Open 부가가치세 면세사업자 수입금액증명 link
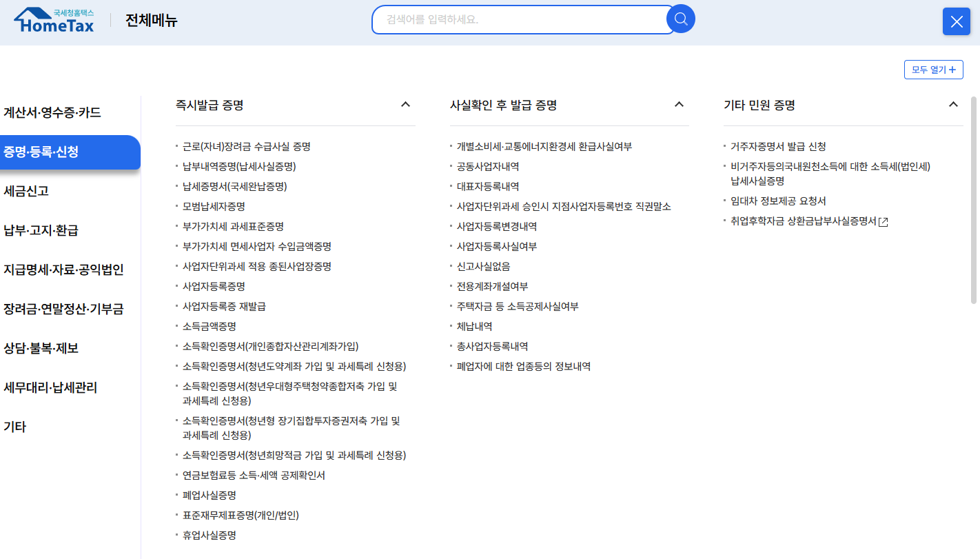The width and height of the screenshot is (980, 559). [x=257, y=247]
